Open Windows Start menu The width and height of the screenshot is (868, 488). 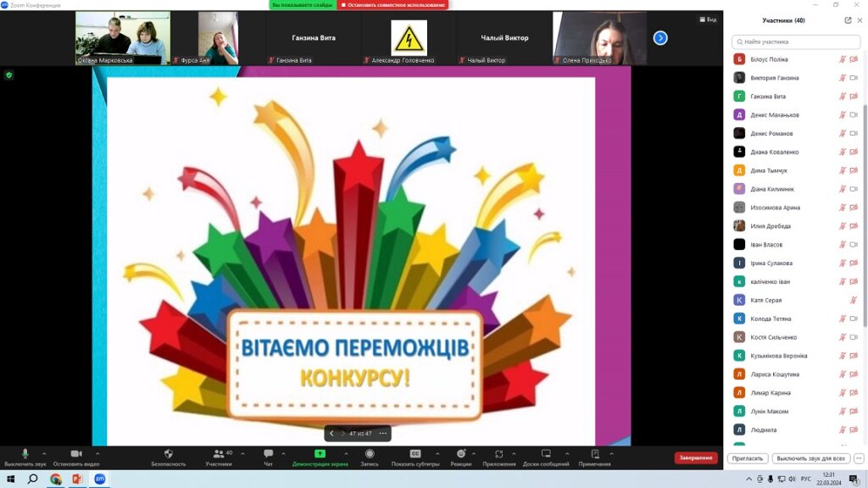pyautogui.click(x=10, y=480)
